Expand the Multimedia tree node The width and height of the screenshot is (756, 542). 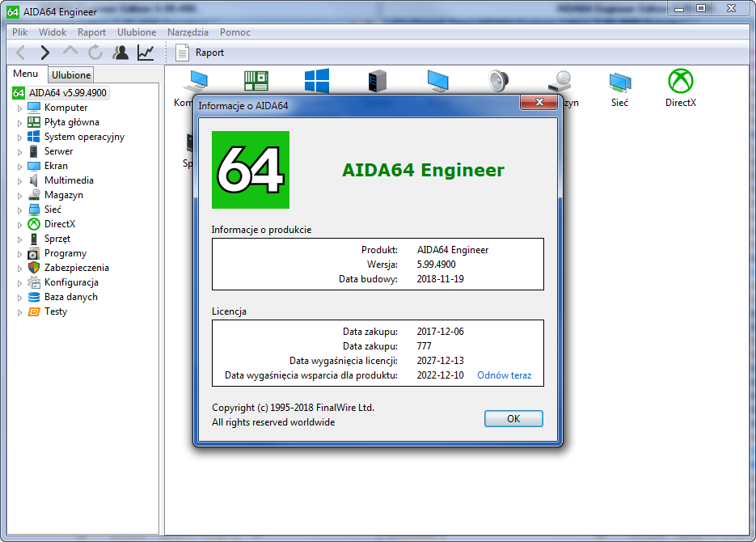(19, 181)
